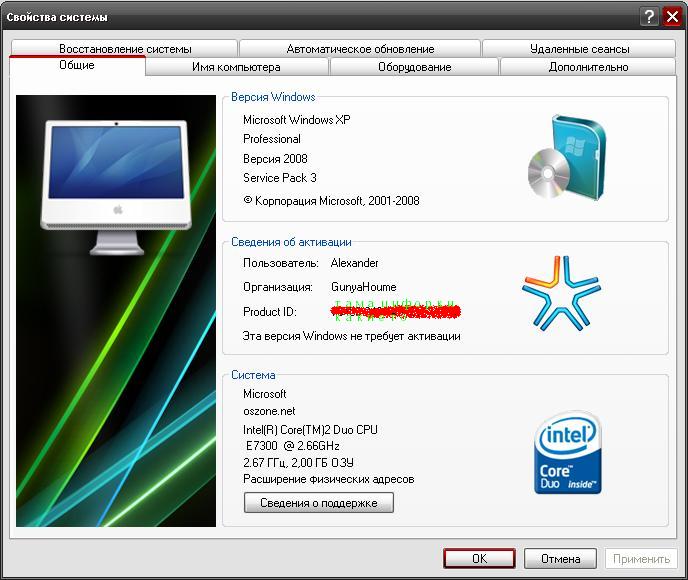688x580 pixels.
Task: Open the Удаленные сеансы tab
Action: pos(579,49)
